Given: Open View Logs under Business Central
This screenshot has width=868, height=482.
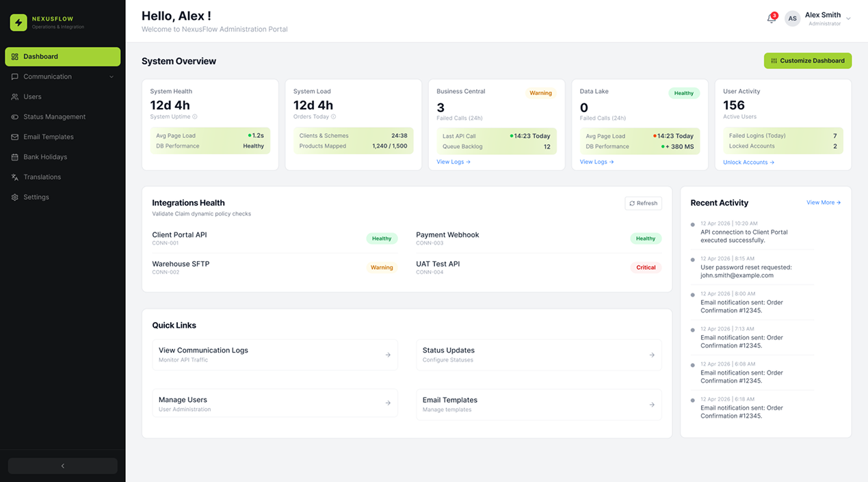Looking at the screenshot, I should [x=453, y=162].
